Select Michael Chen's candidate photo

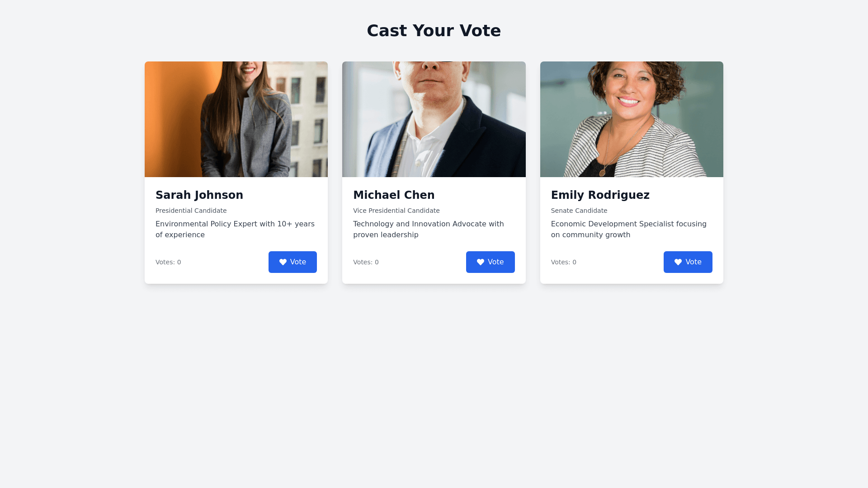(434, 119)
